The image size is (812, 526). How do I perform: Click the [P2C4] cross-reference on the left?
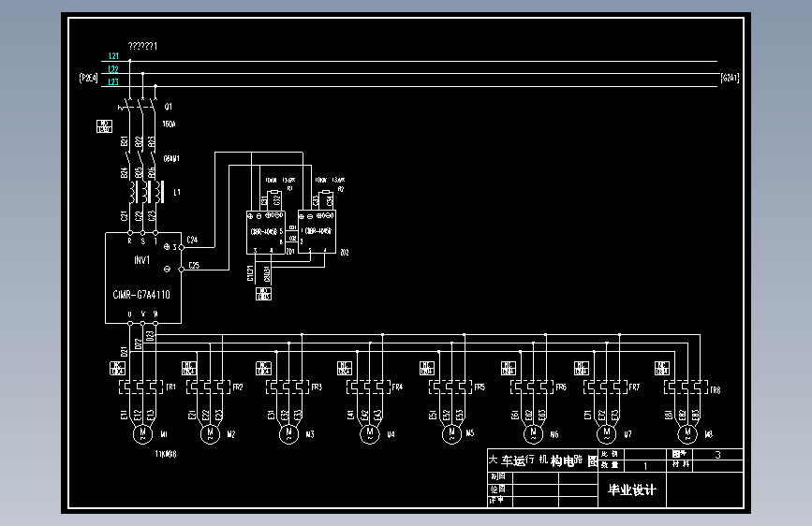[89, 78]
